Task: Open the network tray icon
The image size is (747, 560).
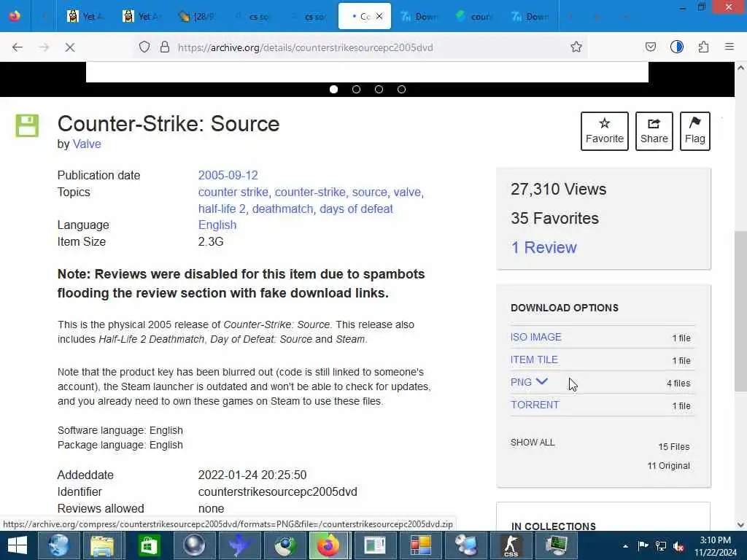Action: [x=661, y=546]
